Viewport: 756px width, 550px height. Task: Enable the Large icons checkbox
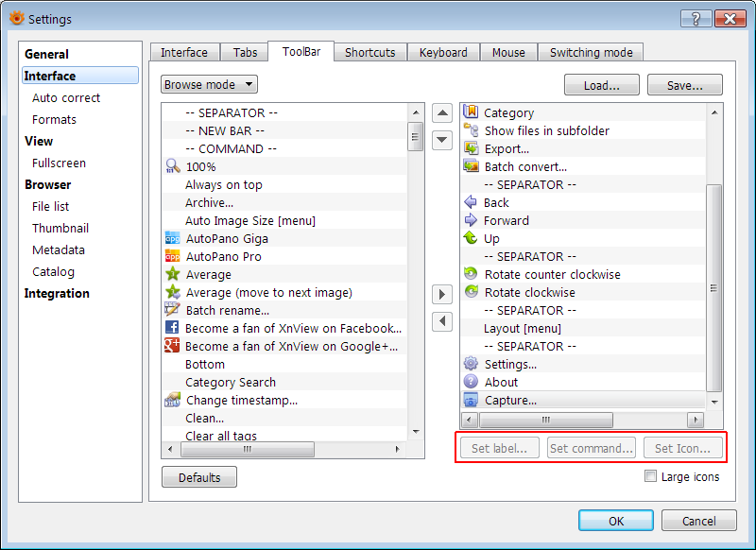650,476
